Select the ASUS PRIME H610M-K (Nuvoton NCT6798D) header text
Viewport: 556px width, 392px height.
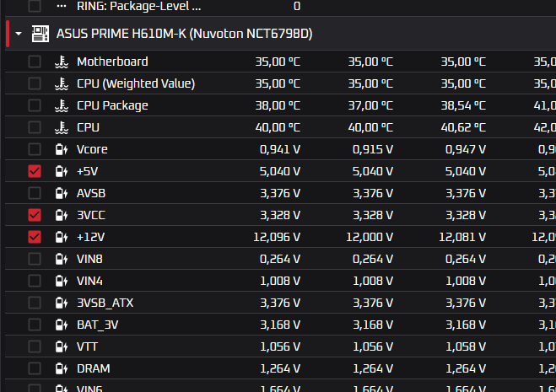(185, 34)
